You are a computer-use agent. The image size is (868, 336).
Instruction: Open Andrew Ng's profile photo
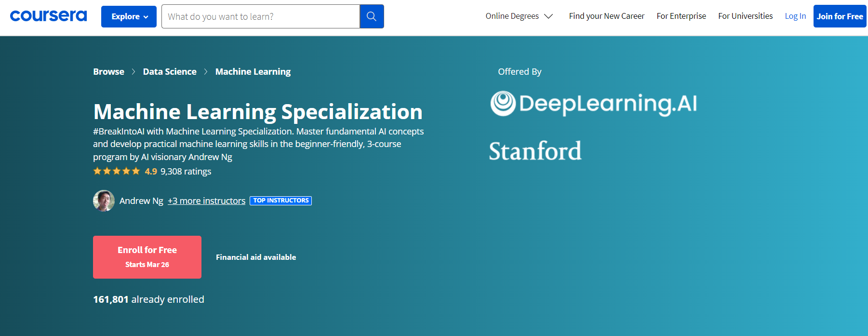pos(104,201)
